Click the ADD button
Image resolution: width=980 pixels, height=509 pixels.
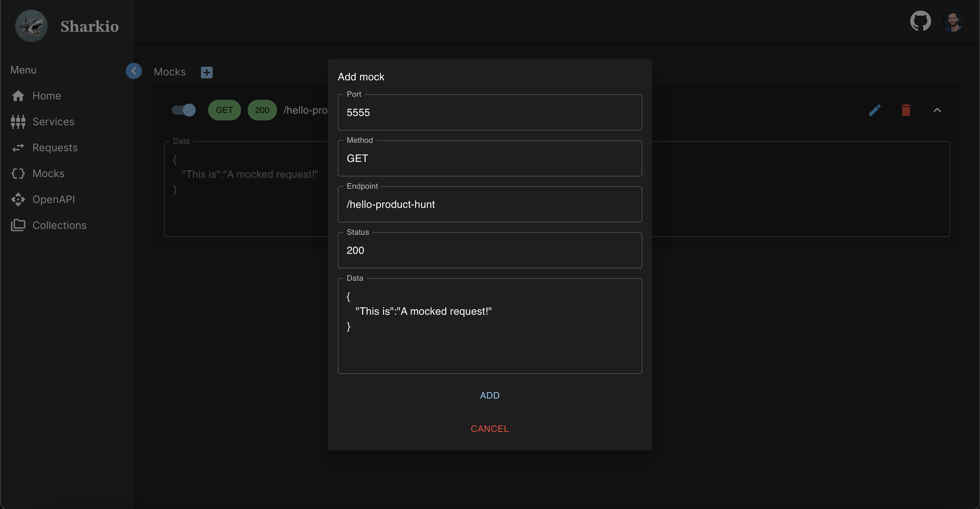[x=490, y=395]
